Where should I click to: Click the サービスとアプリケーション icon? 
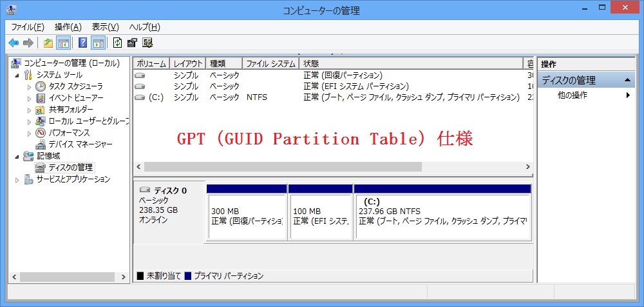pos(28,179)
